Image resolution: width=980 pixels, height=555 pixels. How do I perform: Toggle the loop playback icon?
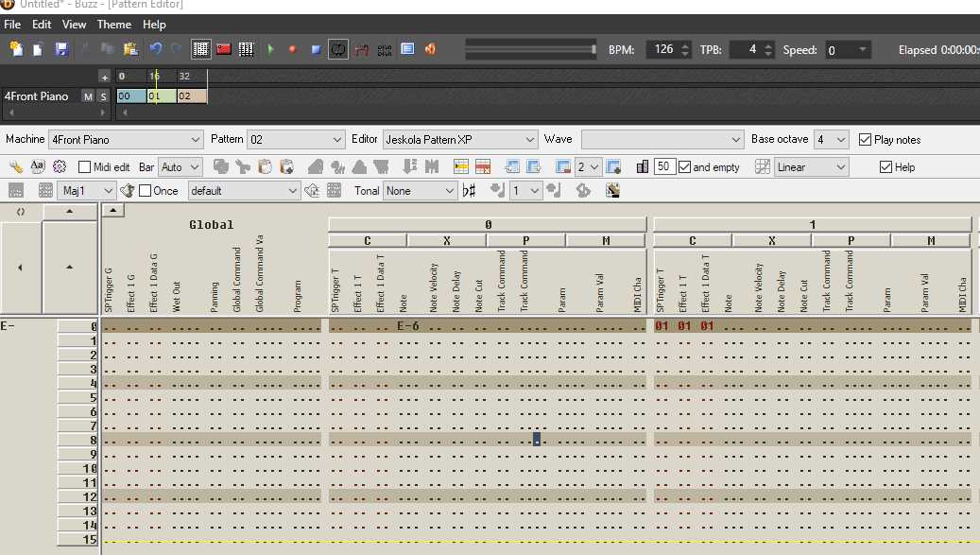click(337, 49)
